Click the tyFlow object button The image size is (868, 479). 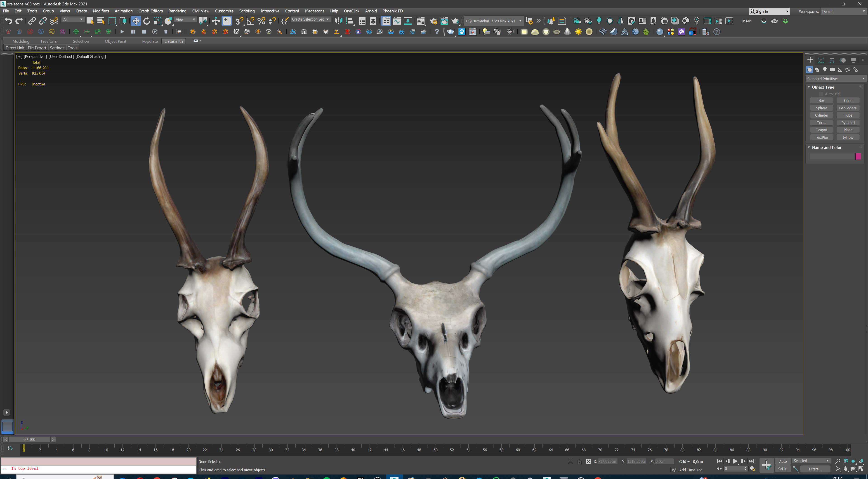pyautogui.click(x=848, y=137)
